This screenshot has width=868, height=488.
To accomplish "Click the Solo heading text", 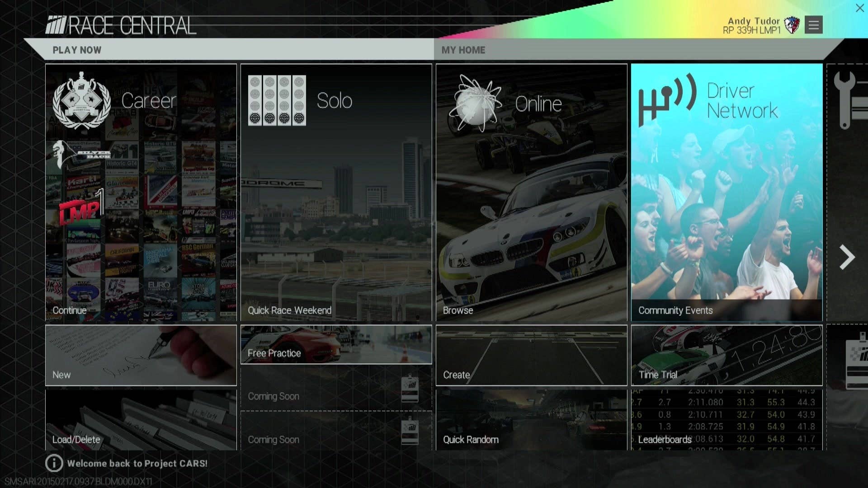I will pyautogui.click(x=334, y=100).
